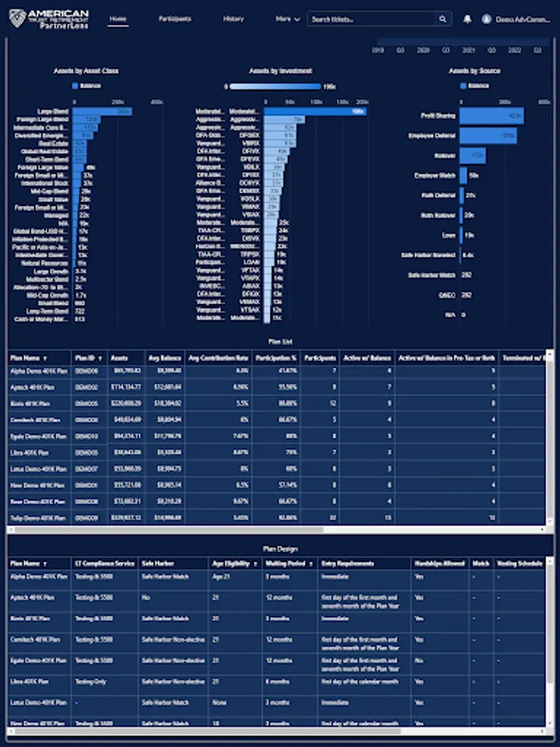This screenshot has width=560, height=747.
Task: Expand the More menu chevron
Action: coord(298,20)
